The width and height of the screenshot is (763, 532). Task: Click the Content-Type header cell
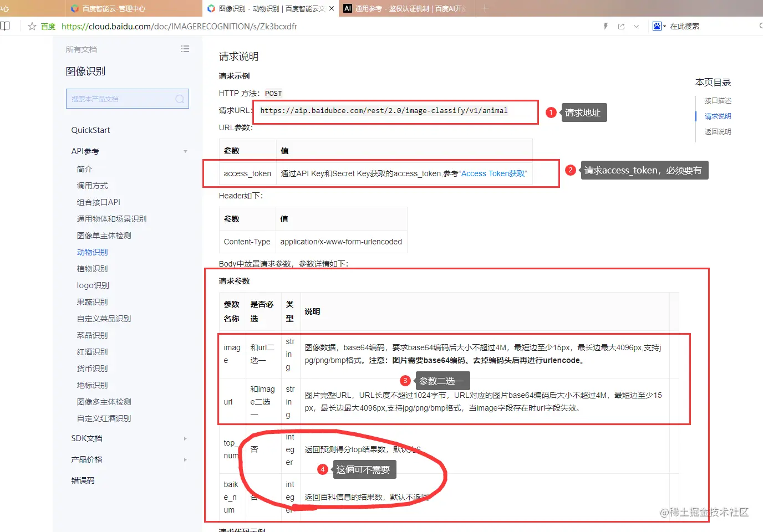[x=247, y=242]
